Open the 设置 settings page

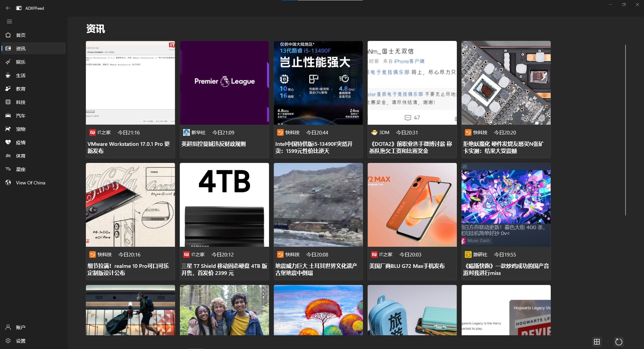click(x=34, y=341)
